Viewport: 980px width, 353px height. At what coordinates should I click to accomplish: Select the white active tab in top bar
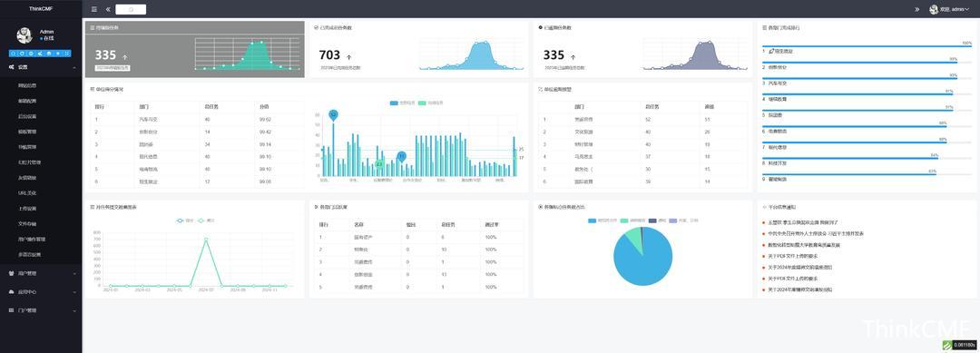click(x=131, y=9)
